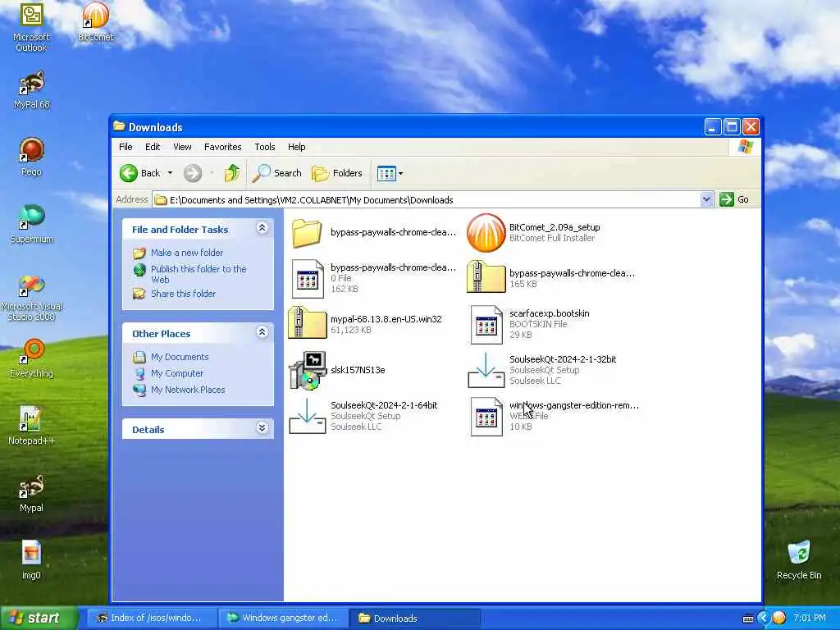Select mypal-68.13.8.en-US.win32 archive
Image resolution: width=840 pixels, height=630 pixels.
(x=365, y=323)
